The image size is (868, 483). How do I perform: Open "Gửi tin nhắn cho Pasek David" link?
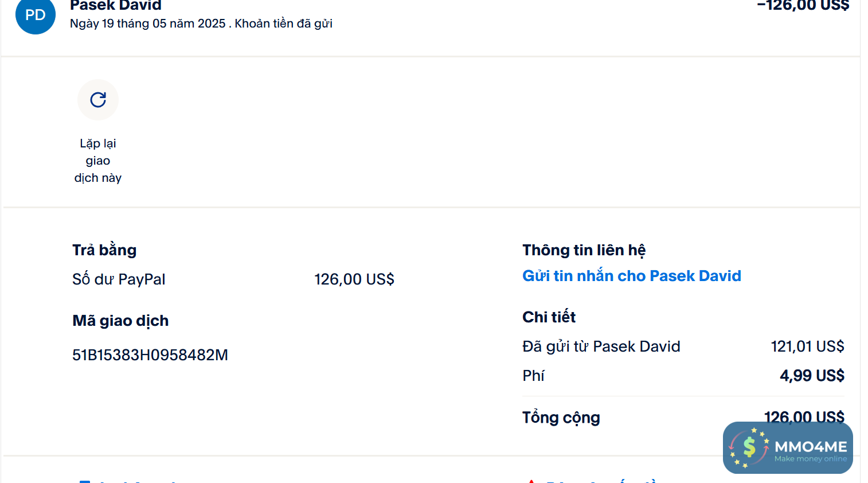click(x=631, y=276)
